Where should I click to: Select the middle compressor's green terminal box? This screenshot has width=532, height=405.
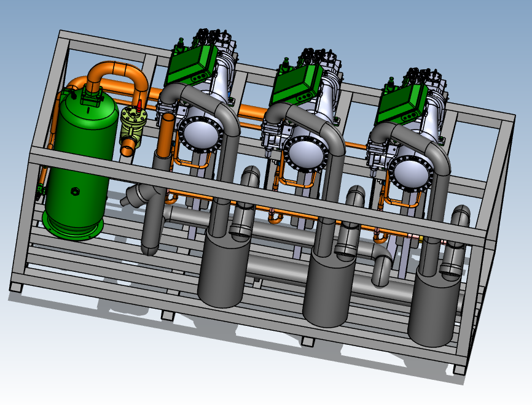click(297, 85)
